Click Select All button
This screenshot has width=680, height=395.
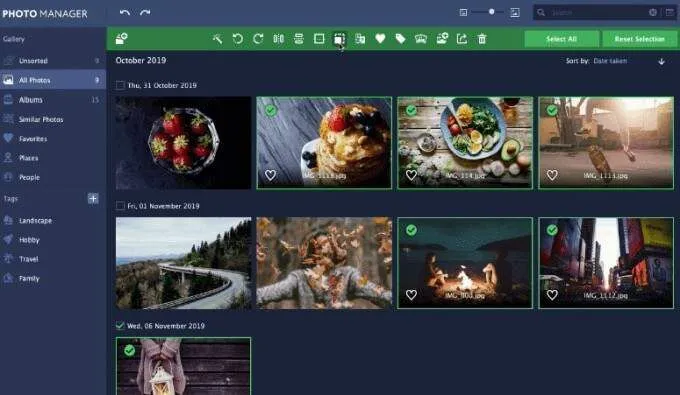562,39
